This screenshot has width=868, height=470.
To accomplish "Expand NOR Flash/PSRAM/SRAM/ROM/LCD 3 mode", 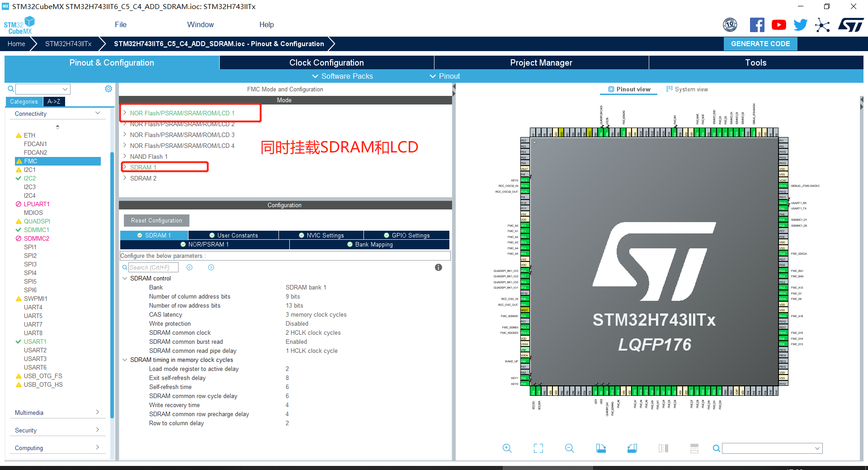I will [x=125, y=135].
